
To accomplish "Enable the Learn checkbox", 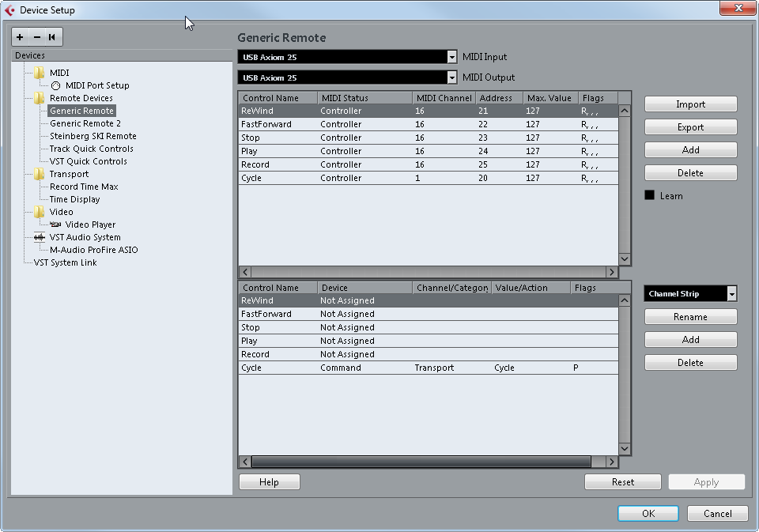I will tap(650, 195).
